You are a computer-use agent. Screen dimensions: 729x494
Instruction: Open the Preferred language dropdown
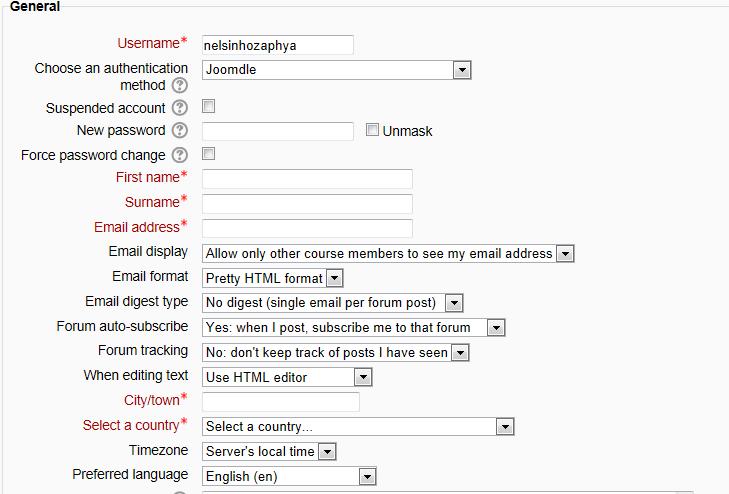290,477
